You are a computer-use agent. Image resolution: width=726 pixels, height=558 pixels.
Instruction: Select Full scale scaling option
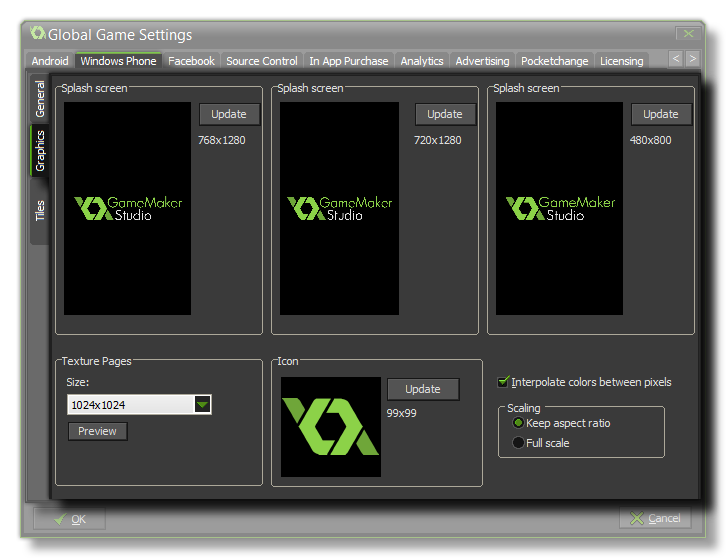click(x=518, y=443)
